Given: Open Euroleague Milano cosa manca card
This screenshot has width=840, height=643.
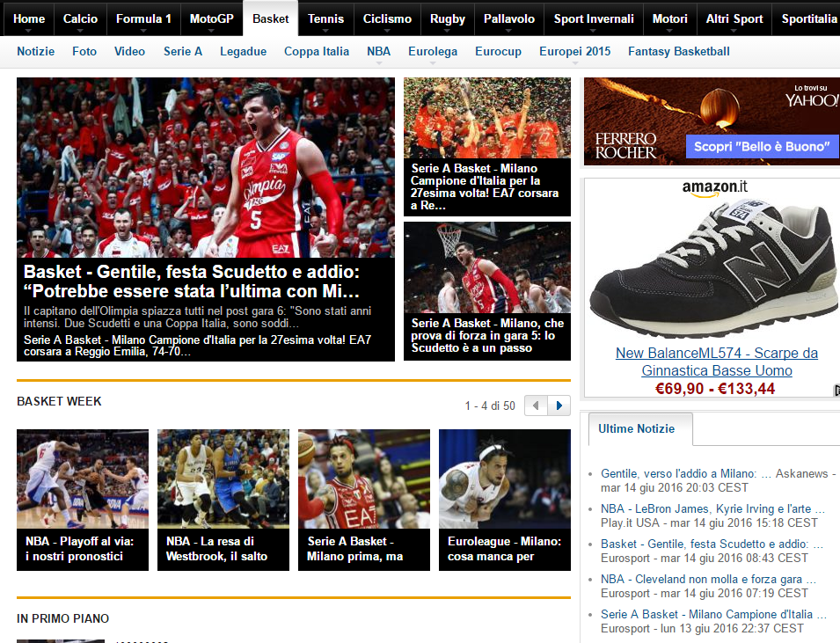Looking at the screenshot, I should tap(505, 500).
